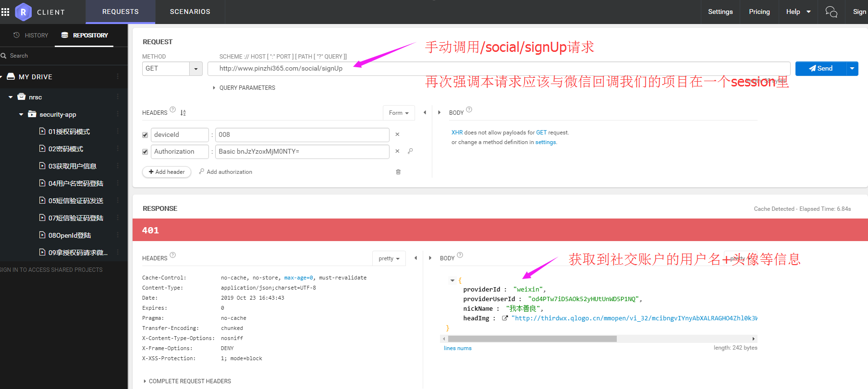
Task: Click the Send button
Action: tap(821, 69)
